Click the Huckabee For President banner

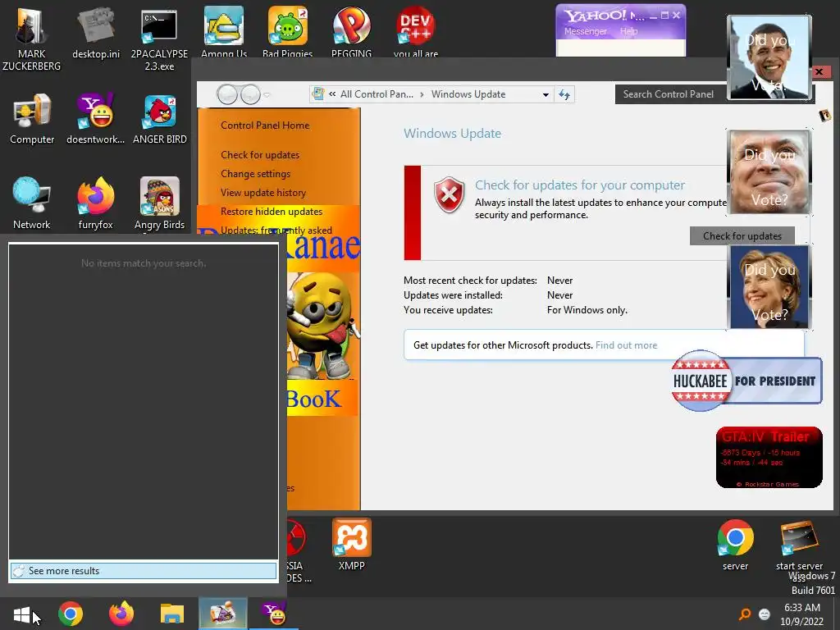coord(746,381)
